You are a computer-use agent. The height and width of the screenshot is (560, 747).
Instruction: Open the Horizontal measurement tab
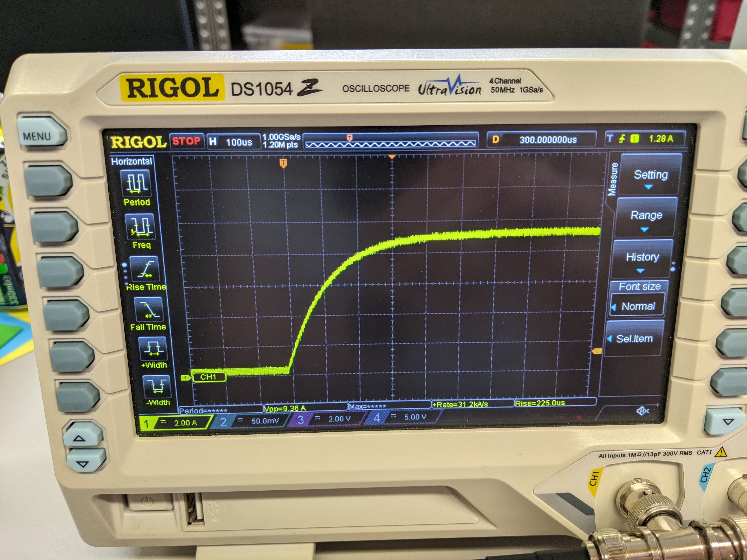coord(132,161)
